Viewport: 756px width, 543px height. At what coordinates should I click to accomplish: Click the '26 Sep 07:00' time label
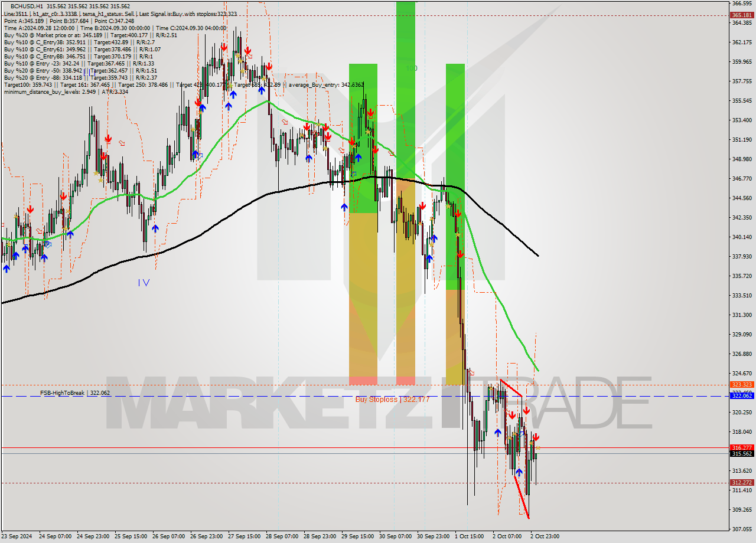(x=170, y=537)
